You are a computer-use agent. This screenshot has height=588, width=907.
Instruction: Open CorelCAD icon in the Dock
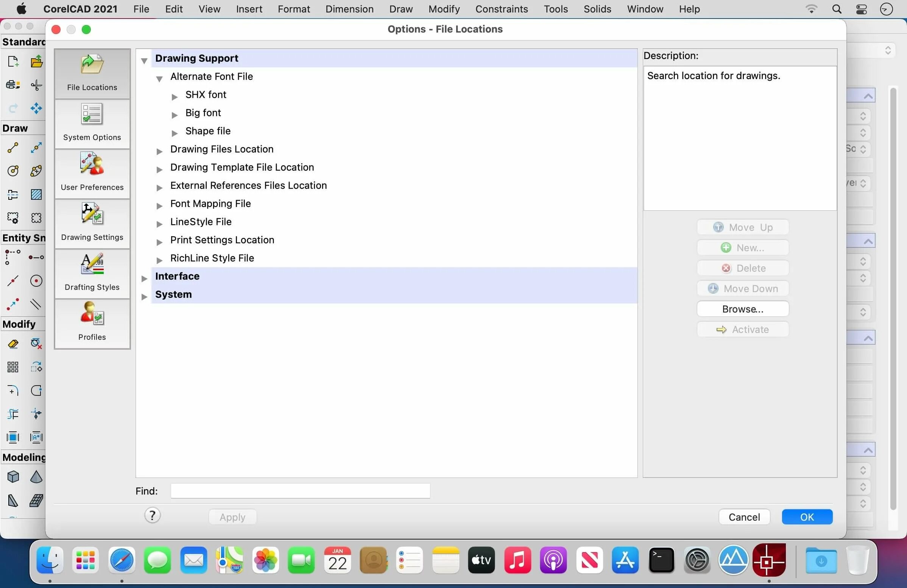(769, 561)
